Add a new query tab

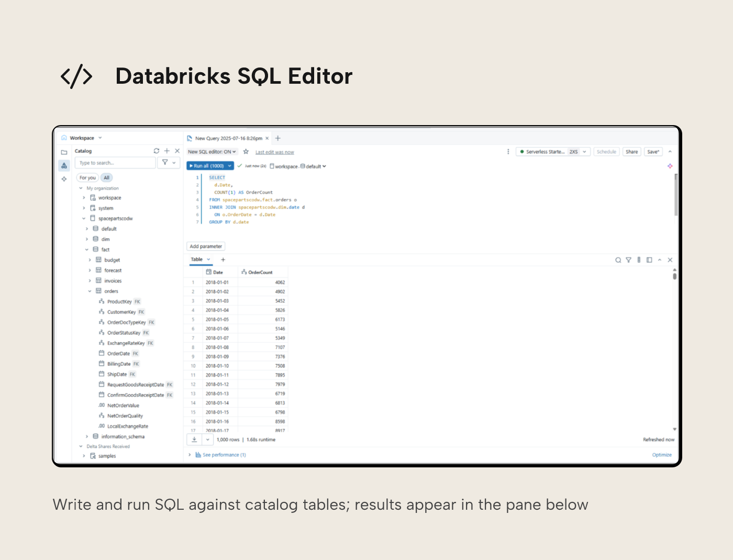point(278,138)
